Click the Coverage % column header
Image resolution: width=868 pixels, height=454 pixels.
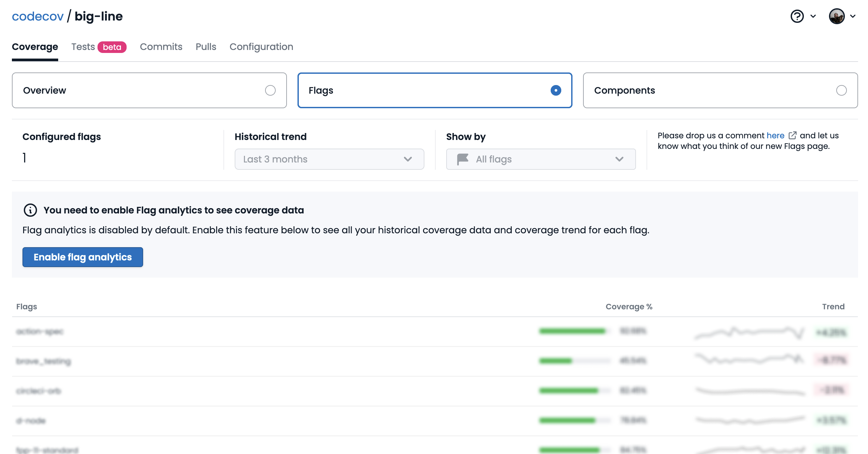click(629, 306)
